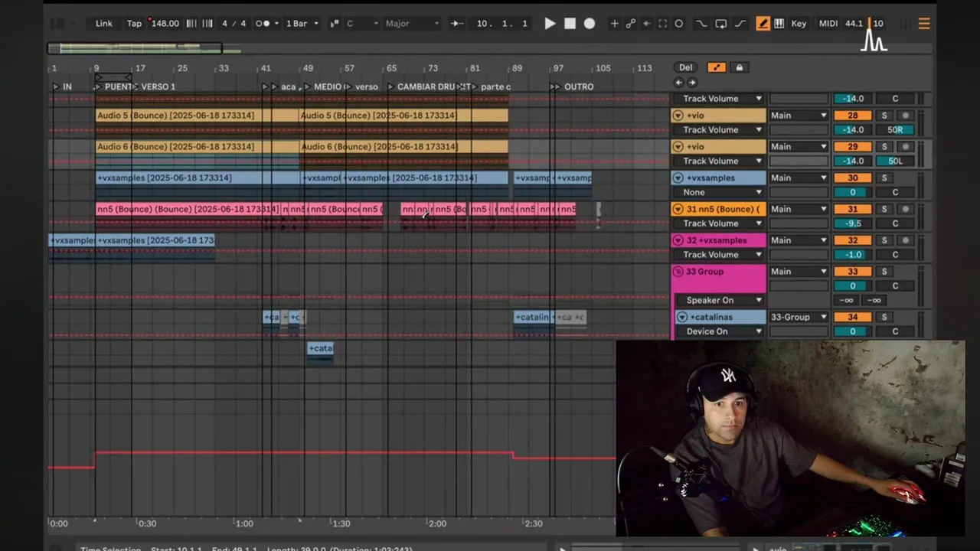Deactivate track 33 Group activator
The image size is (980, 551).
click(853, 272)
